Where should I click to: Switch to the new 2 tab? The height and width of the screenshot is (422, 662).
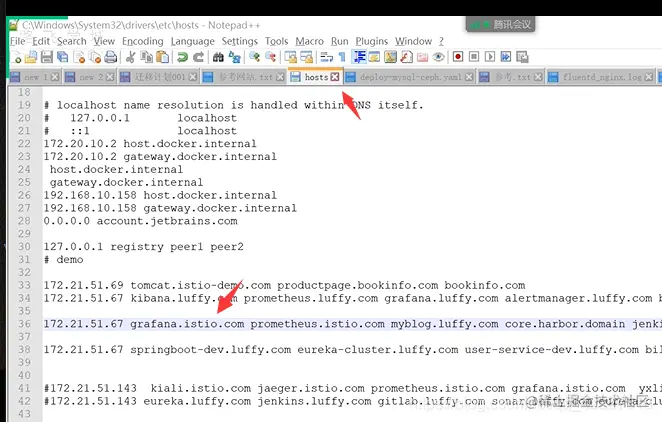pos(91,77)
